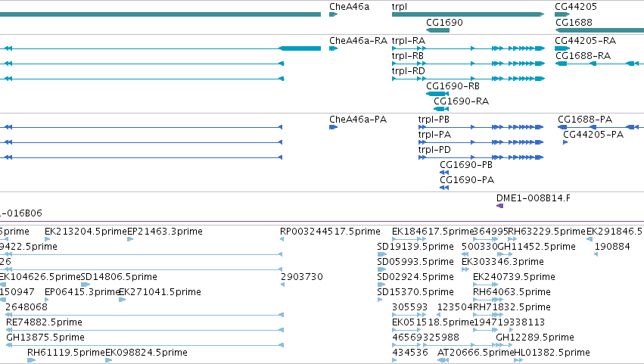Click the CG1690 gene arrow glyph
Screen dimensions: 644x364
(438, 30)
